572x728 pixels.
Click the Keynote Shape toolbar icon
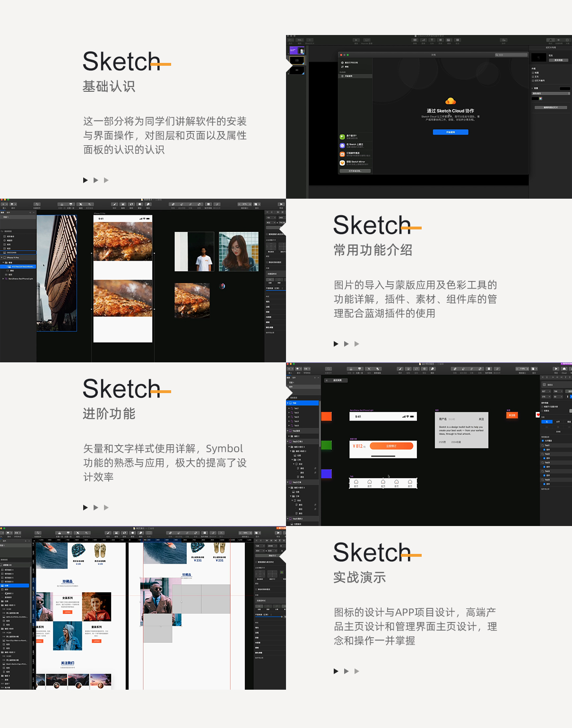point(440,40)
